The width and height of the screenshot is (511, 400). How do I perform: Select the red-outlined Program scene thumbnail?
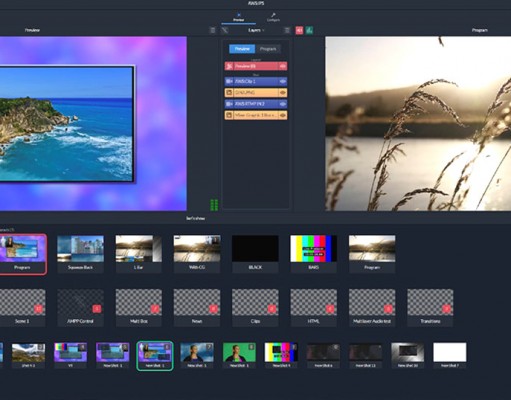pyautogui.click(x=22, y=254)
